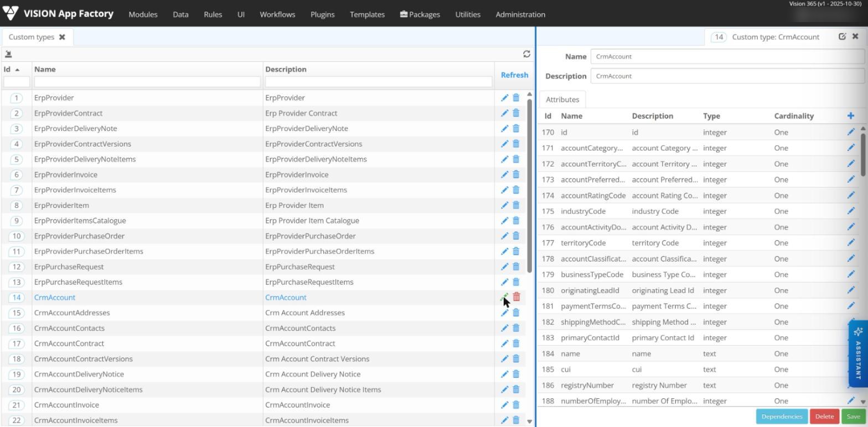This screenshot has height=427, width=868.
Task: Click the Refresh link in grid header
Action: click(x=514, y=75)
